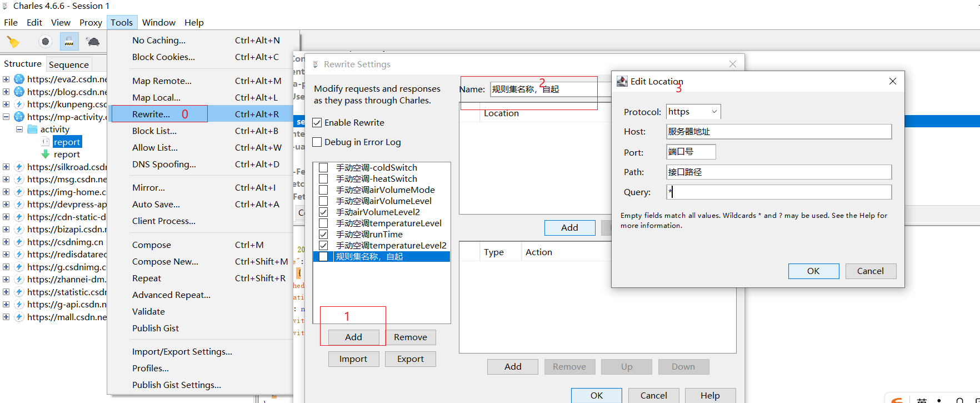Image resolution: width=980 pixels, height=403 pixels.
Task: Click Remove below the rule sets list
Action: [410, 337]
